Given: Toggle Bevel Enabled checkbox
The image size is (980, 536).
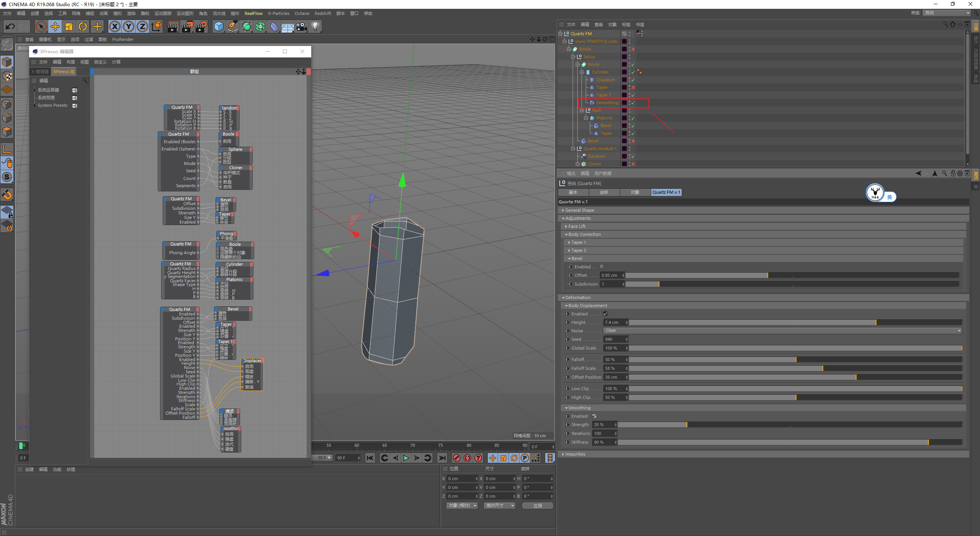Looking at the screenshot, I should point(602,267).
